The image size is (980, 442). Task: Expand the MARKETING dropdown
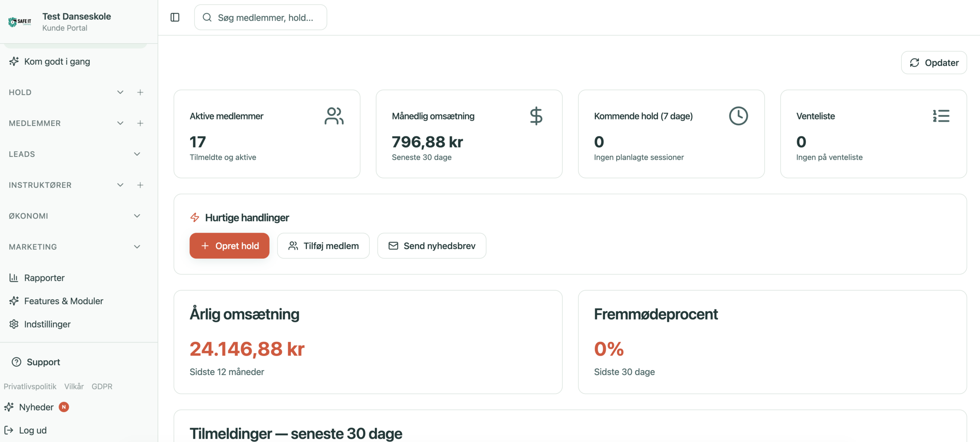137,247
